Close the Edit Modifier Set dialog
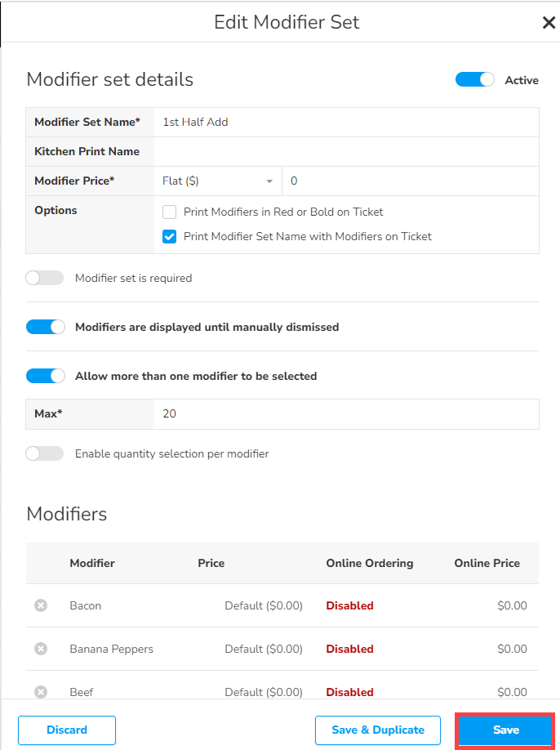Screen dimensions: 560x750 coord(549,23)
